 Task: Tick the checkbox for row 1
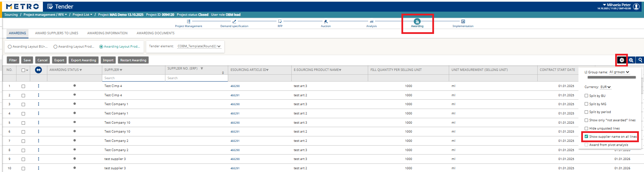pos(23,86)
